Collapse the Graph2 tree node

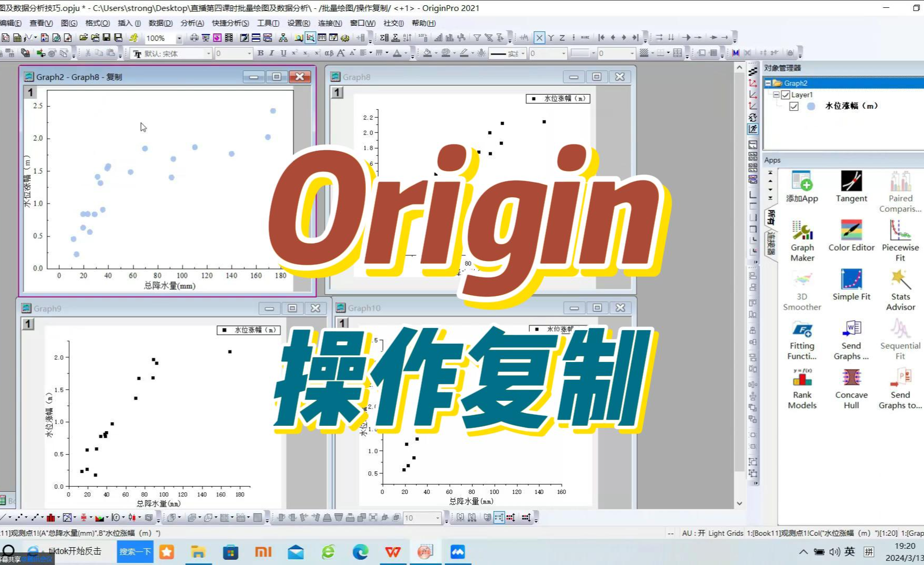(768, 83)
